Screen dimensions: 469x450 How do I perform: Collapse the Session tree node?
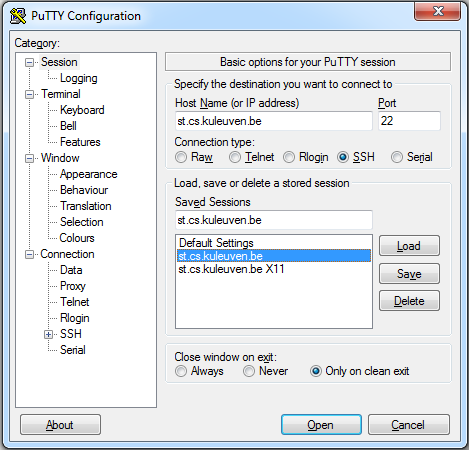(30, 62)
